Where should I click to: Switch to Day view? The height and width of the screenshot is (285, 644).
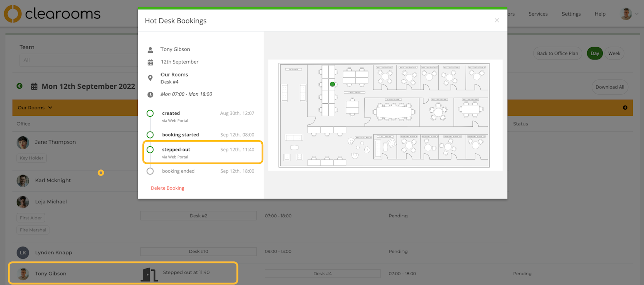595,53
